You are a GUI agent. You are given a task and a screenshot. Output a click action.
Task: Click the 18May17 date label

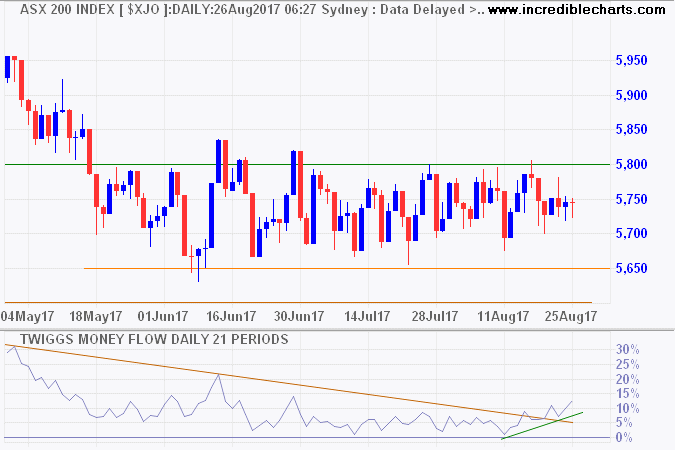click(96, 317)
